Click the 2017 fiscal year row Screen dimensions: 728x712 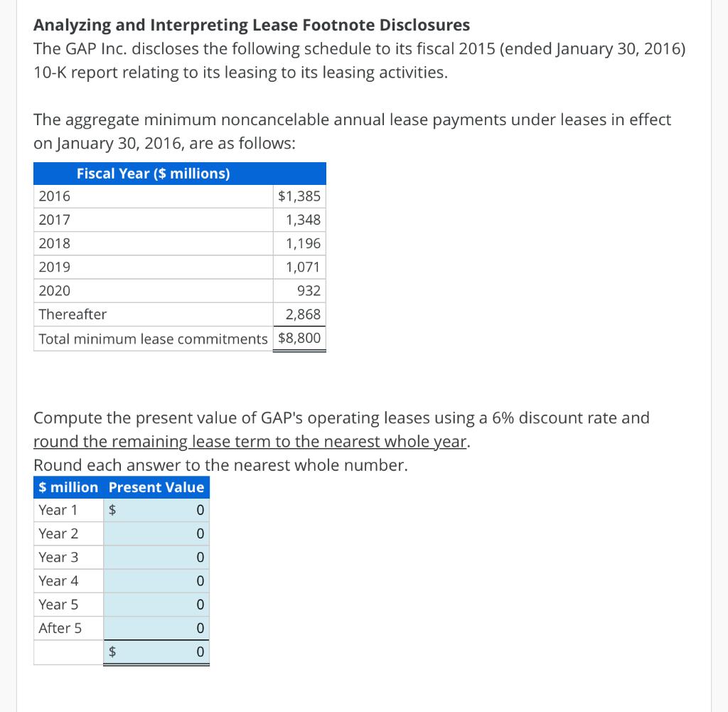[178, 220]
